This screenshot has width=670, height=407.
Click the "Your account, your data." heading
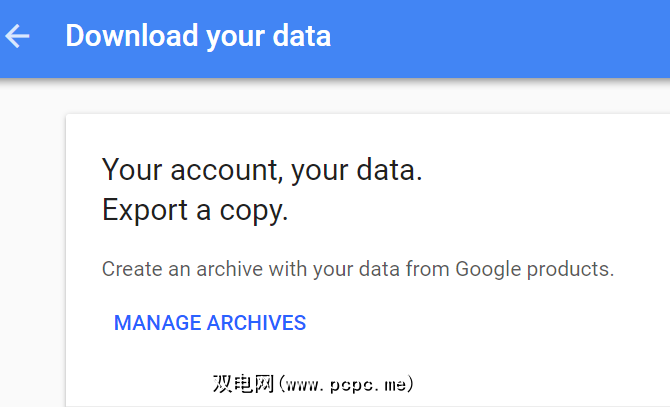click(262, 171)
